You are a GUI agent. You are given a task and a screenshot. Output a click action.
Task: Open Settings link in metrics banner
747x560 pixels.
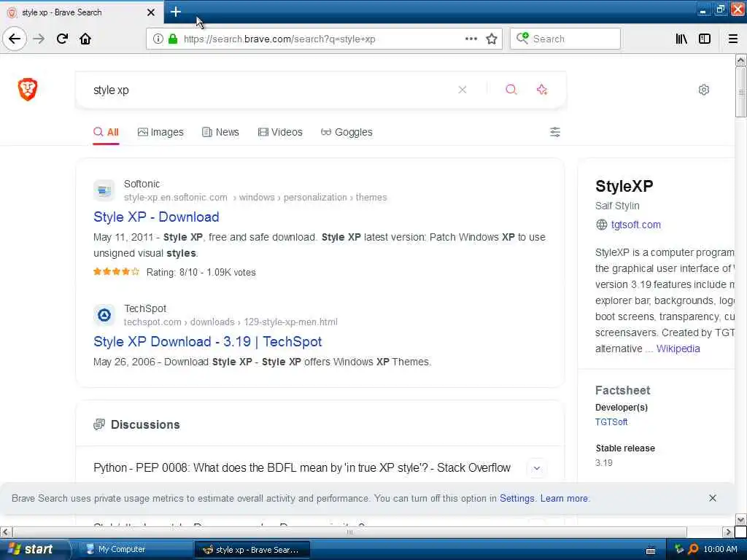[517, 498]
